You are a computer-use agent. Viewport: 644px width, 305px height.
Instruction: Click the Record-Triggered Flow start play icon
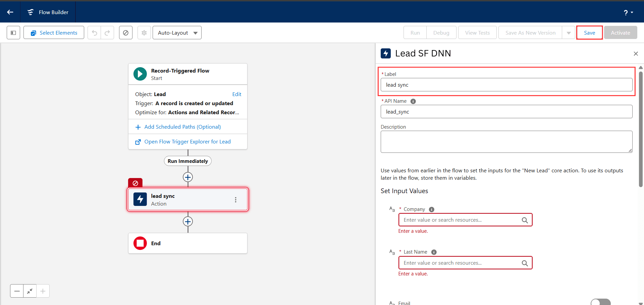[140, 74]
